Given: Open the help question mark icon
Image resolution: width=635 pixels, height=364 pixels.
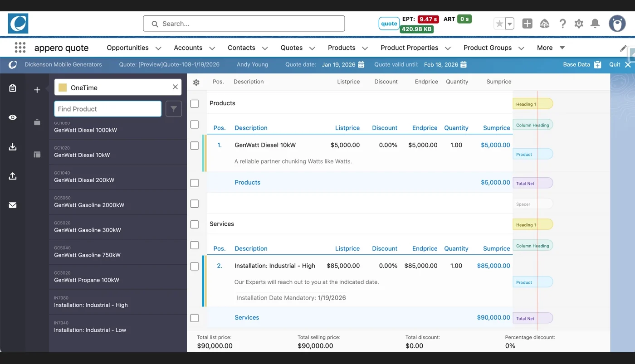Looking at the screenshot, I should (x=562, y=24).
